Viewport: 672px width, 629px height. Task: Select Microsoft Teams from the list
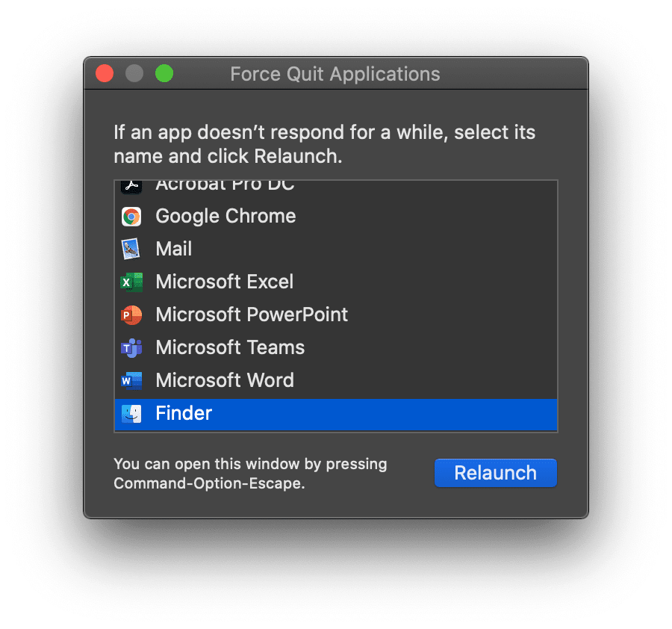(x=230, y=347)
